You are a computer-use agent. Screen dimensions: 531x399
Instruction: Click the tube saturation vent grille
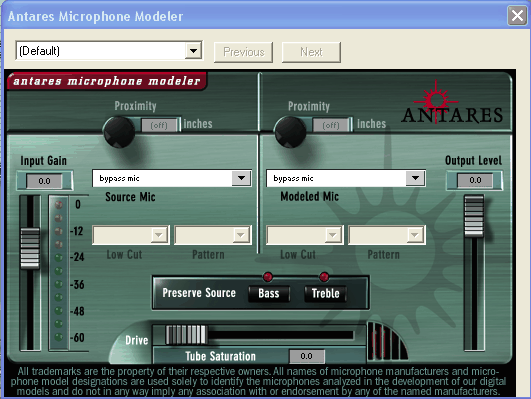(x=387, y=341)
